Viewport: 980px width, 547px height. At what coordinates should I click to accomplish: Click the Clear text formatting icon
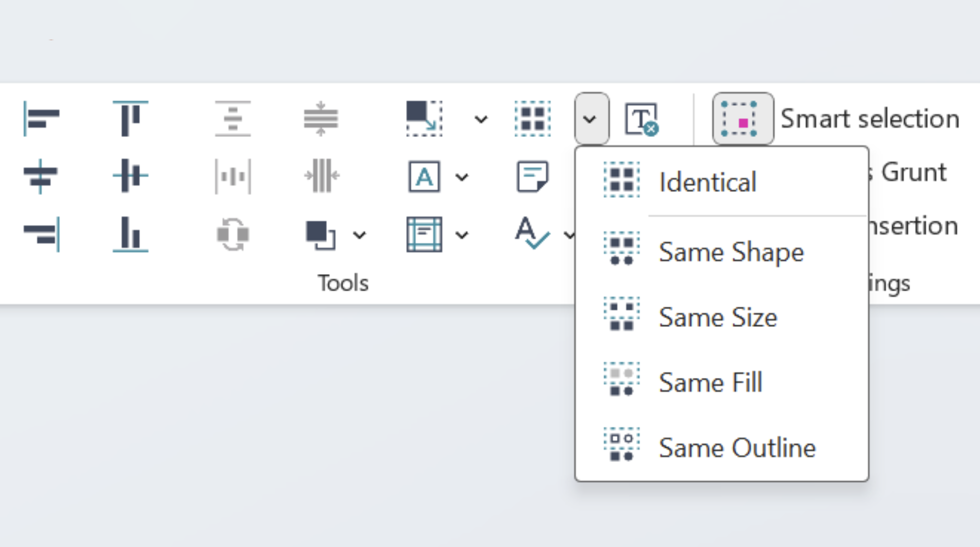[x=641, y=119]
